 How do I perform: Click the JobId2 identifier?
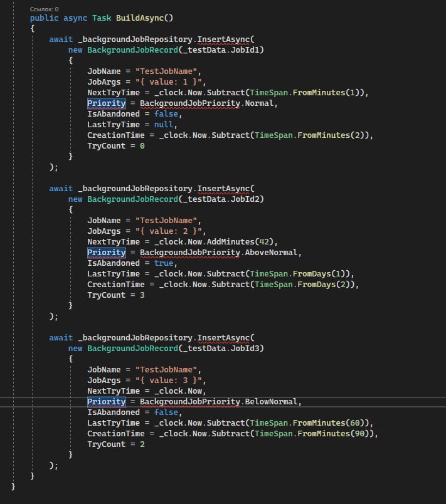click(245, 199)
